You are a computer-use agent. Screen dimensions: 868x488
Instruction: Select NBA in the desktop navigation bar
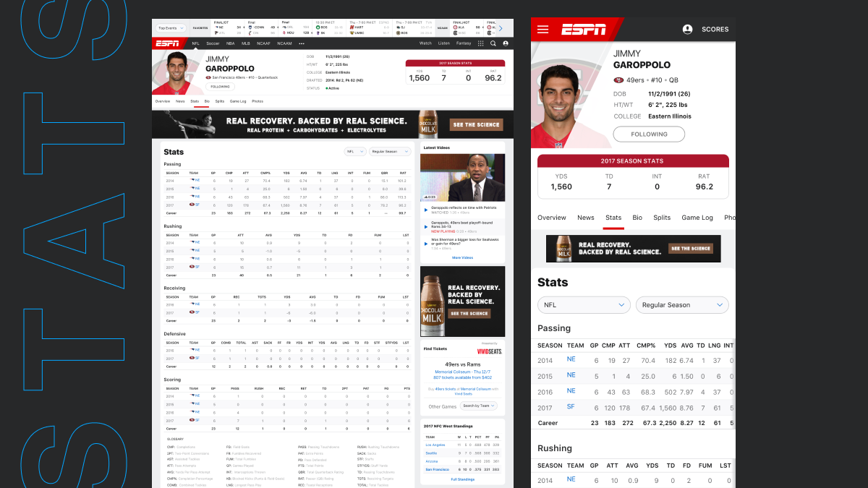click(x=230, y=43)
